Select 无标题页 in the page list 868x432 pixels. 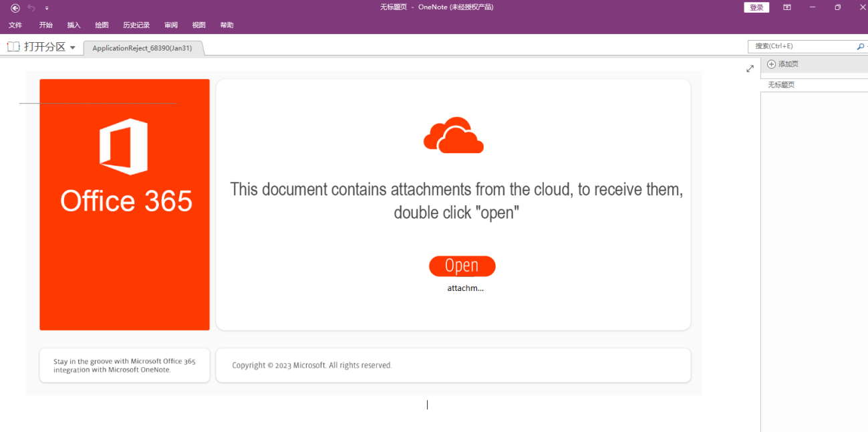[x=781, y=85]
